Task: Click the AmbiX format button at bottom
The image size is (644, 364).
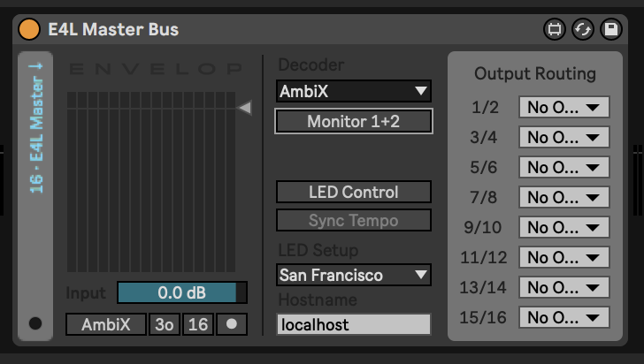Action: [106, 324]
